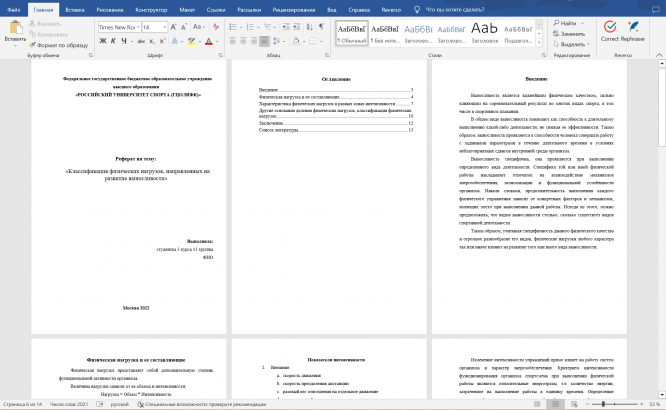The width and height of the screenshot is (666, 410).
Task: Apply superscript formatting (x²)
Action: click(x=162, y=41)
